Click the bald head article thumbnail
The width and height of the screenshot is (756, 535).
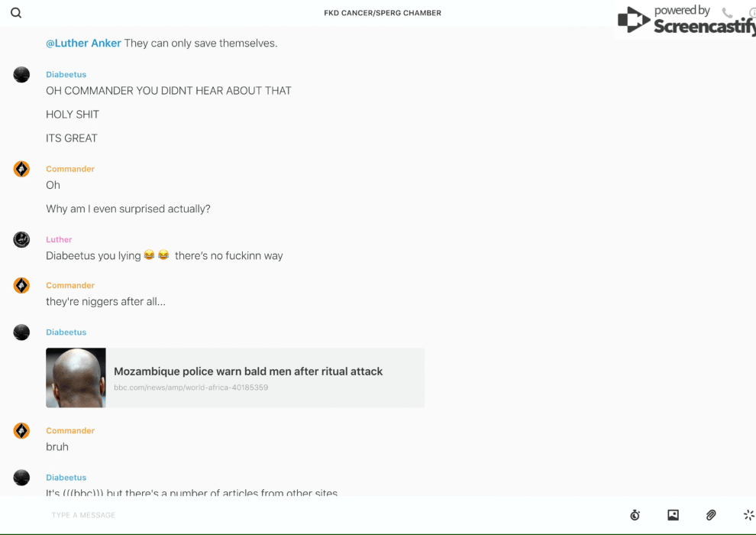[x=76, y=378]
